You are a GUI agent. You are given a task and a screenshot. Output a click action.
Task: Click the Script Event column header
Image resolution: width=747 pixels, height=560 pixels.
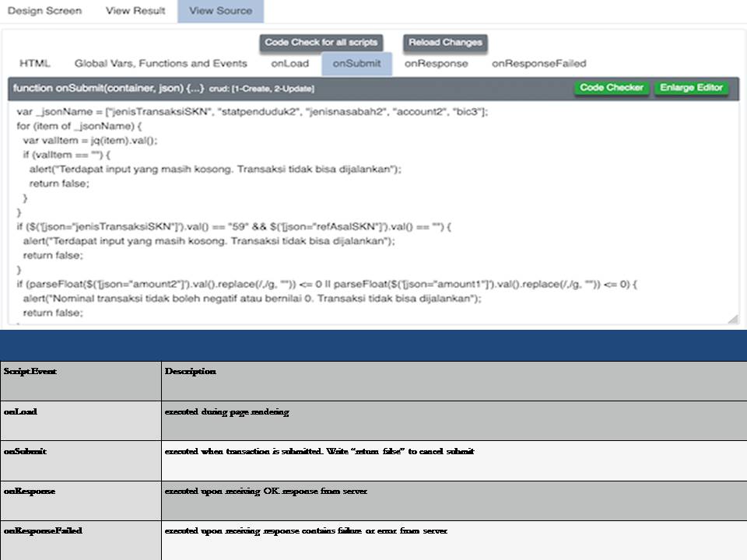pos(30,372)
